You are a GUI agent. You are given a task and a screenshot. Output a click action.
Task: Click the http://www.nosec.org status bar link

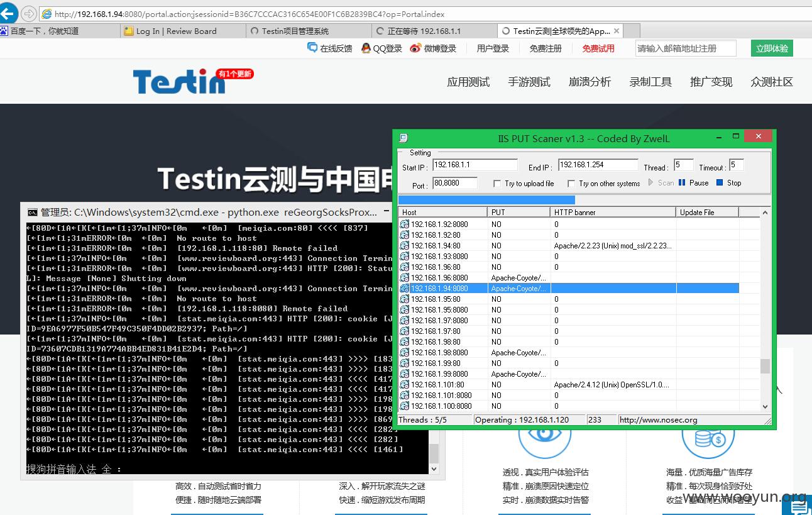pos(658,420)
